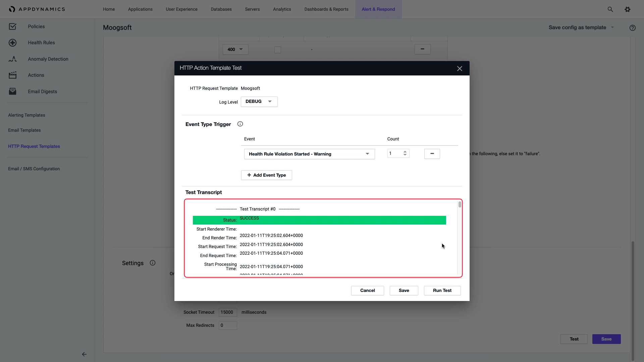
Task: Click the Start Processing Time value
Action: [x=271, y=267]
